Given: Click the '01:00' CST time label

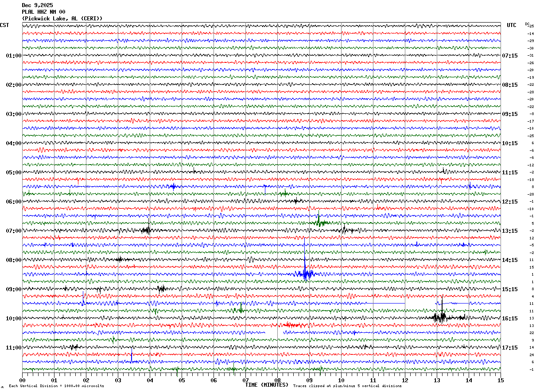Looking at the screenshot, I should coord(14,56).
